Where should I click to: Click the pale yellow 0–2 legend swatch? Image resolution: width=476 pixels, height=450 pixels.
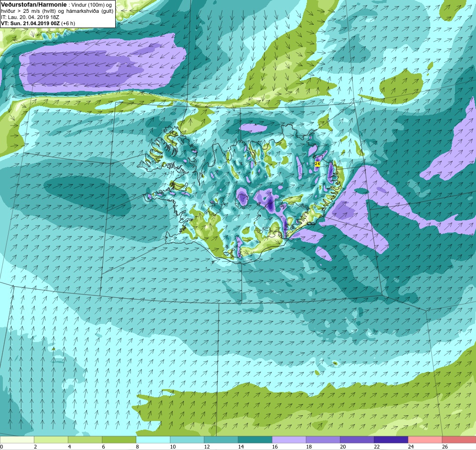click(17, 440)
